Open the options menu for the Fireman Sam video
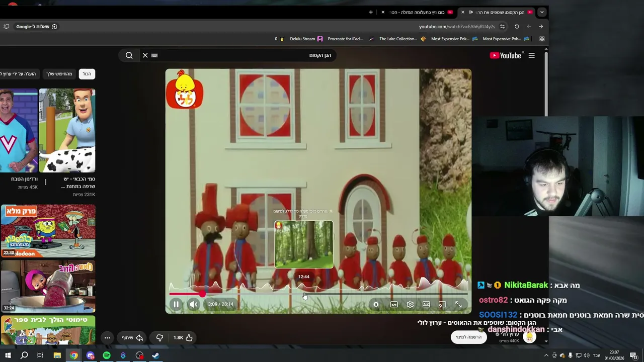Viewport: 644px width, 362px height. tap(45, 182)
